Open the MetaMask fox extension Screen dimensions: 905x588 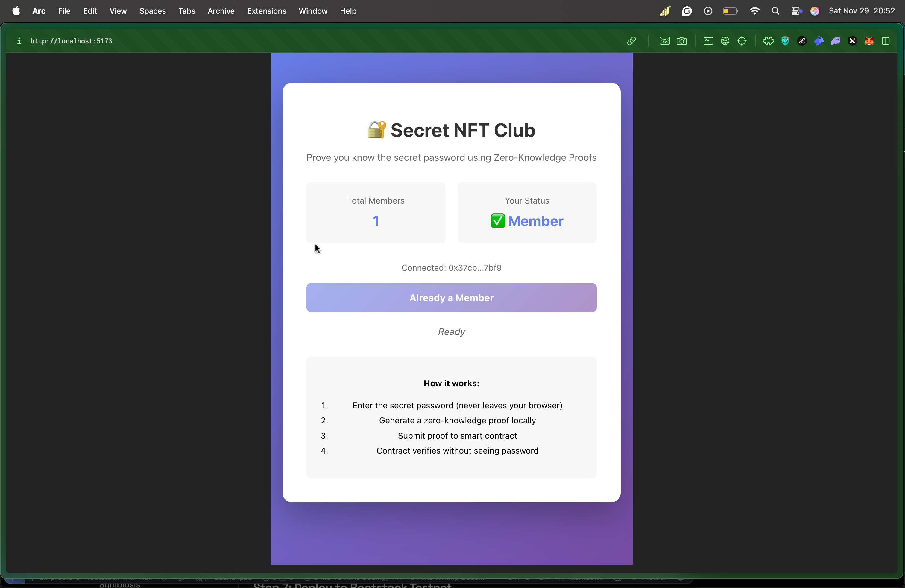point(869,41)
